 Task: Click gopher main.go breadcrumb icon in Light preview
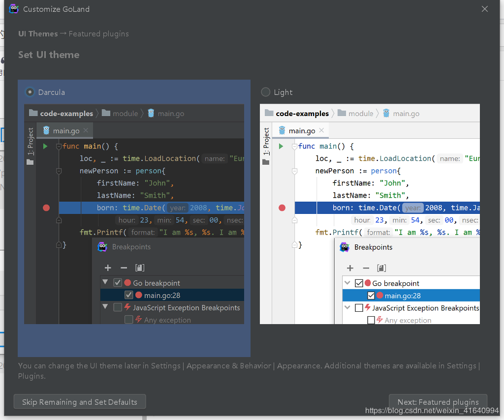[x=386, y=113]
